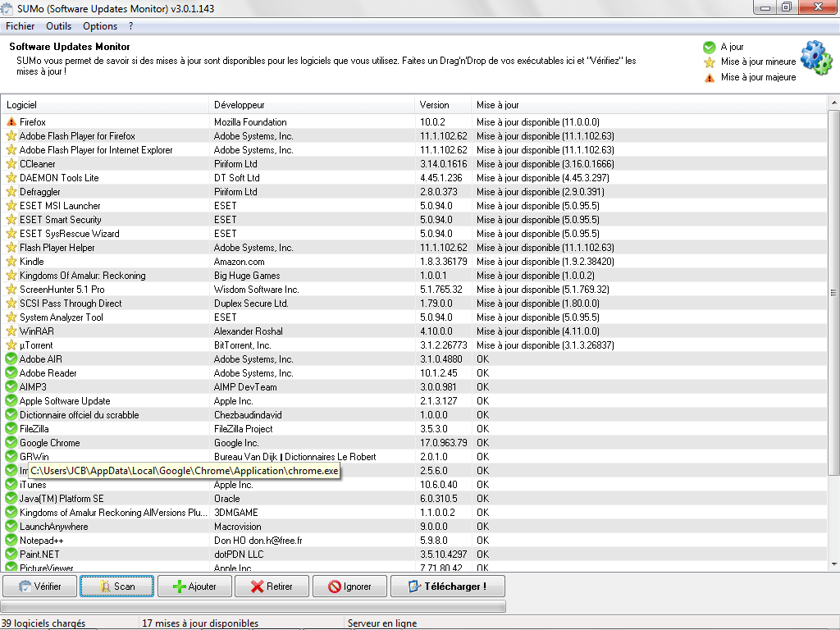Click the Retirer button
The height and width of the screenshot is (630, 840).
pyautogui.click(x=272, y=587)
